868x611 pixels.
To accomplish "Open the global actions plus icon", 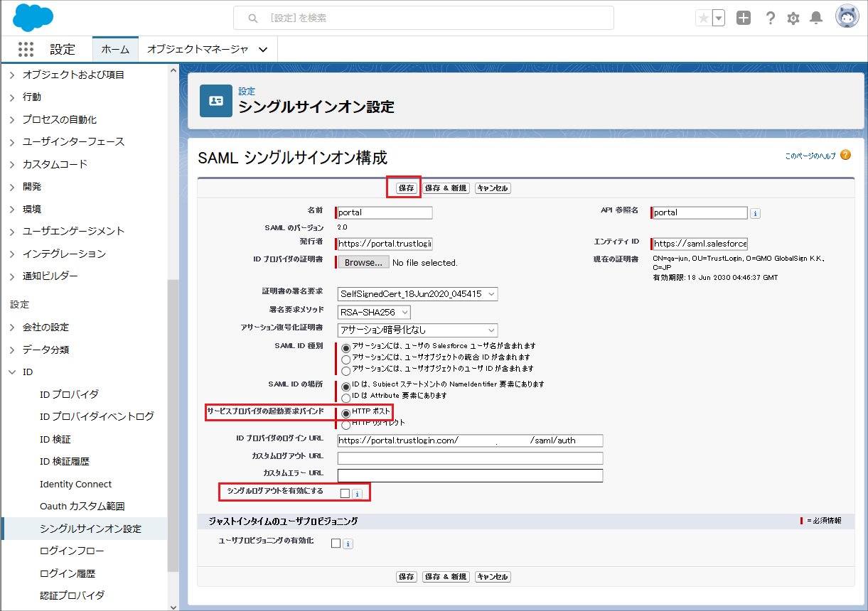I will coord(744,18).
